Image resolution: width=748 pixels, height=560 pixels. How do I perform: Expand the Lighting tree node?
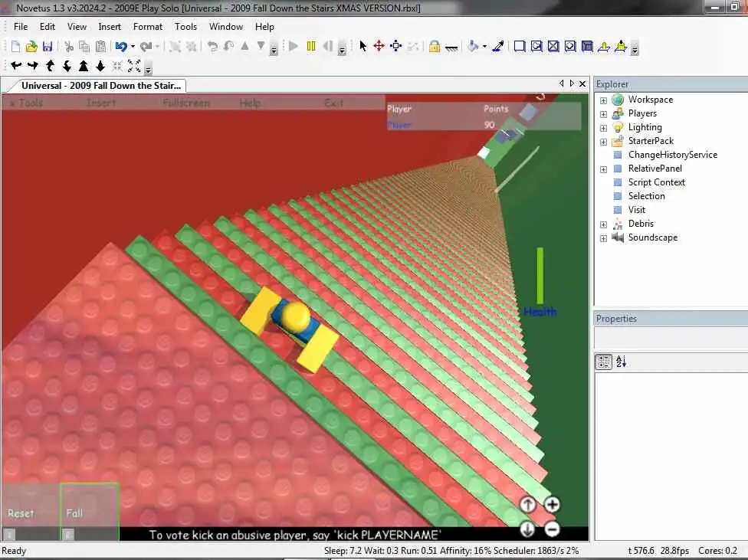click(x=603, y=128)
